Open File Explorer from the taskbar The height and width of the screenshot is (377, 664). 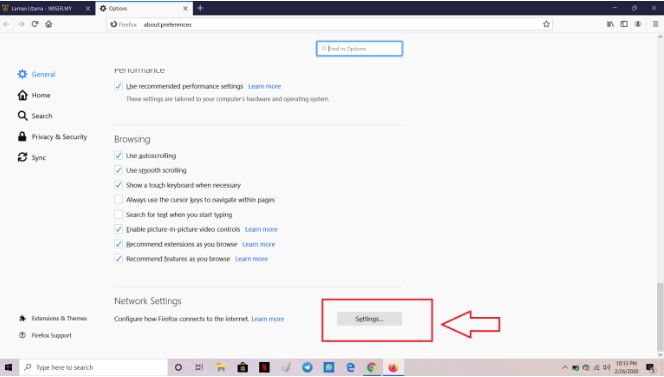click(221, 367)
